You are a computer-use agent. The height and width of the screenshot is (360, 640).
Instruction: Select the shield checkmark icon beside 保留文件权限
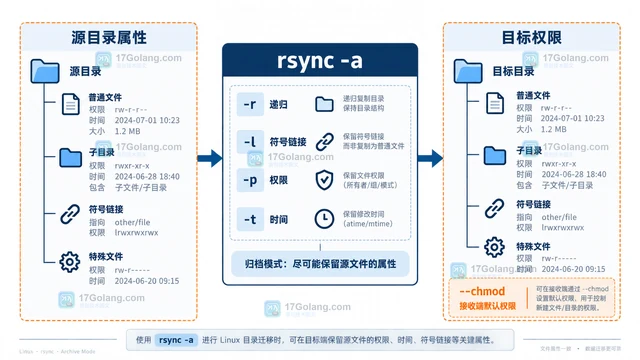[324, 180]
